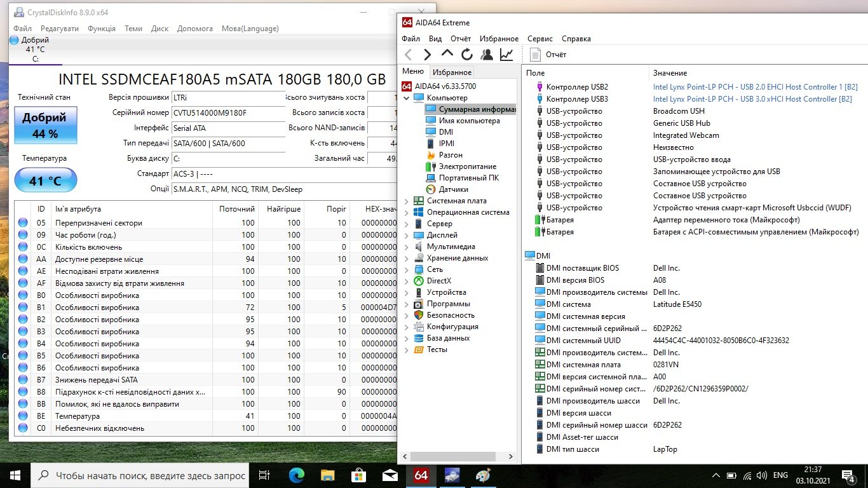Select the Latitude E5450 DMI система value
This screenshot has height=488, width=868.
677,304
